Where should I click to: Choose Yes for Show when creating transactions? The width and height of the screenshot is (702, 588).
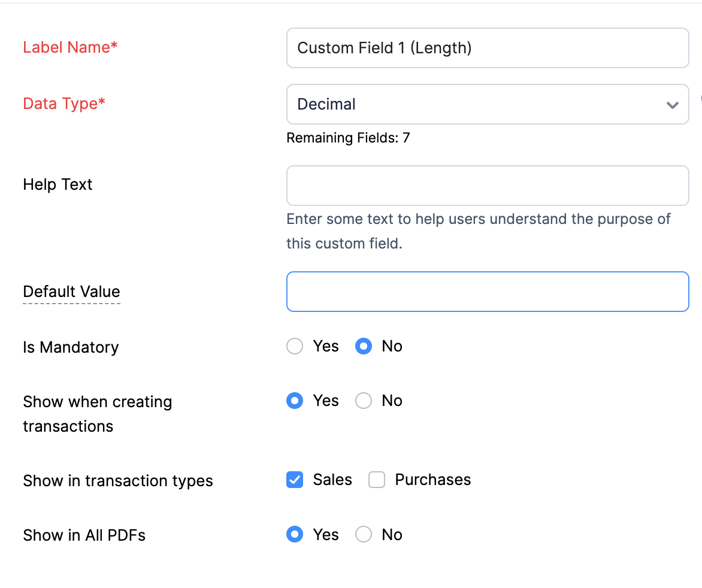click(295, 401)
